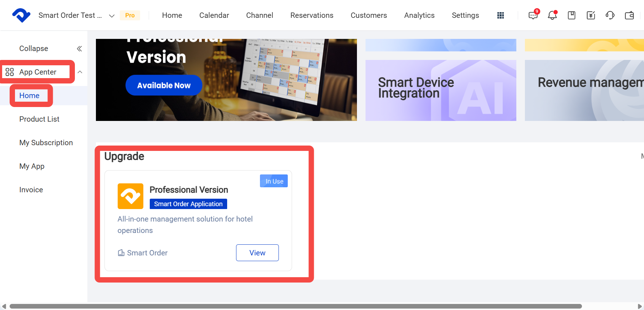The height and width of the screenshot is (310, 644).
Task: Open the notifications bell icon
Action: 552,15
